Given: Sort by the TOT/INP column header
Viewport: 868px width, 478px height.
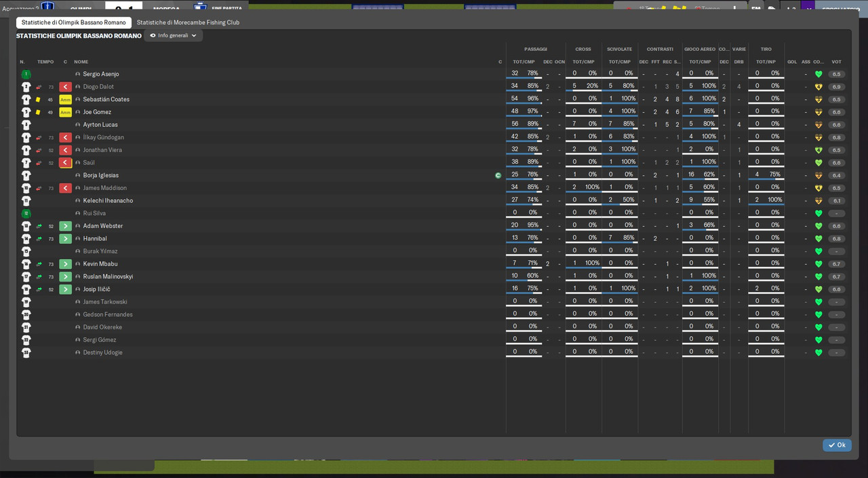Looking at the screenshot, I should pos(766,62).
